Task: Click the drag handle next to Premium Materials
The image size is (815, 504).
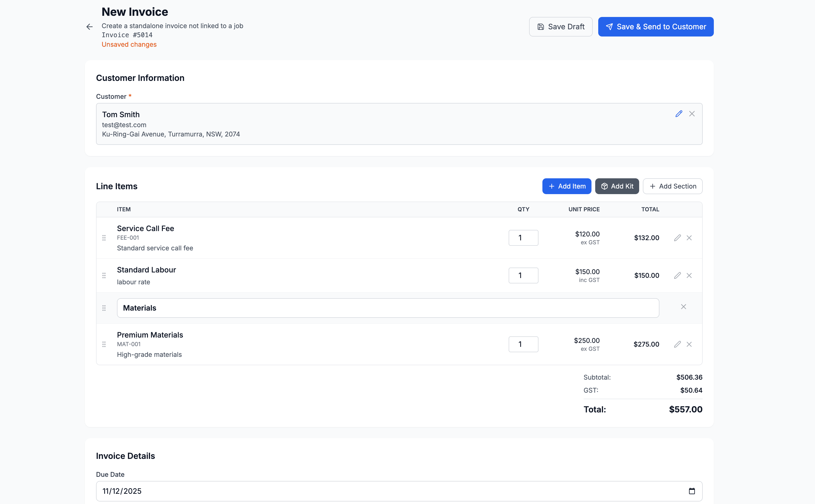Action: pos(104,344)
